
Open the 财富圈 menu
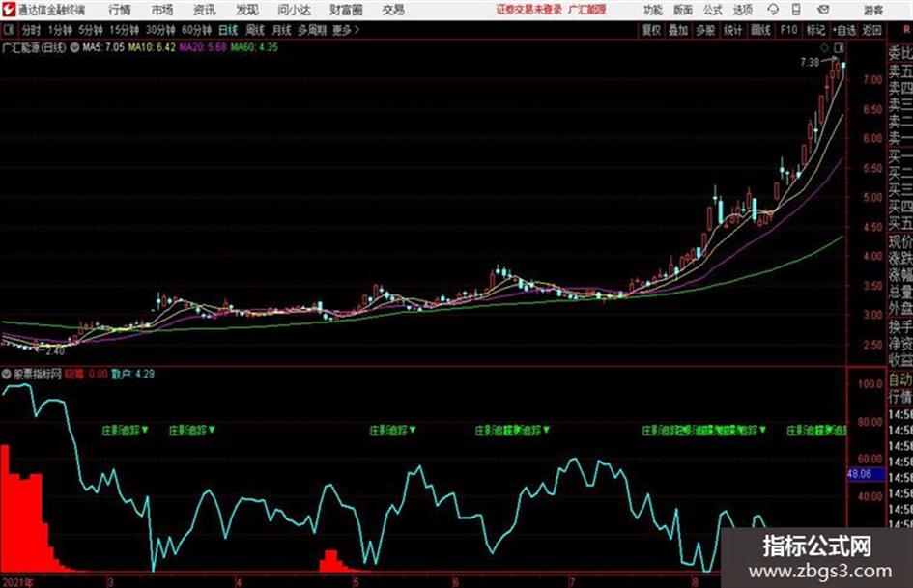(346, 10)
